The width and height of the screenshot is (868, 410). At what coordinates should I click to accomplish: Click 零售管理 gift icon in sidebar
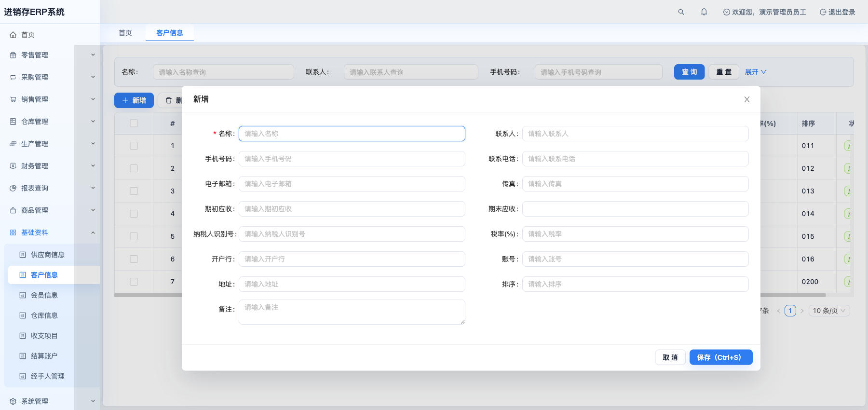pos(13,55)
